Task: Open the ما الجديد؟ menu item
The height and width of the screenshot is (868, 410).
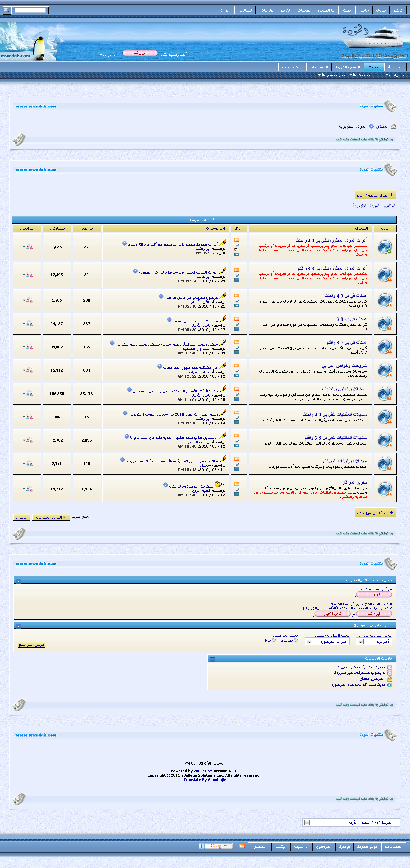Action: [x=326, y=10]
